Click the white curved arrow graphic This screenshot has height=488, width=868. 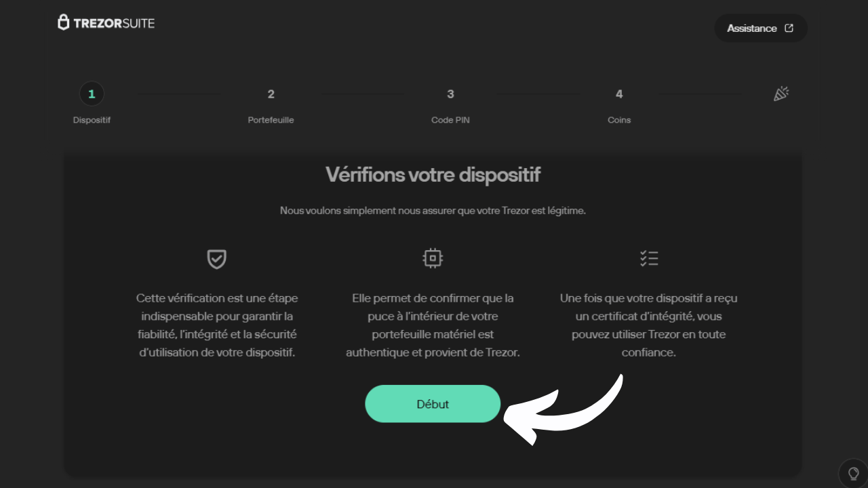coord(563,409)
